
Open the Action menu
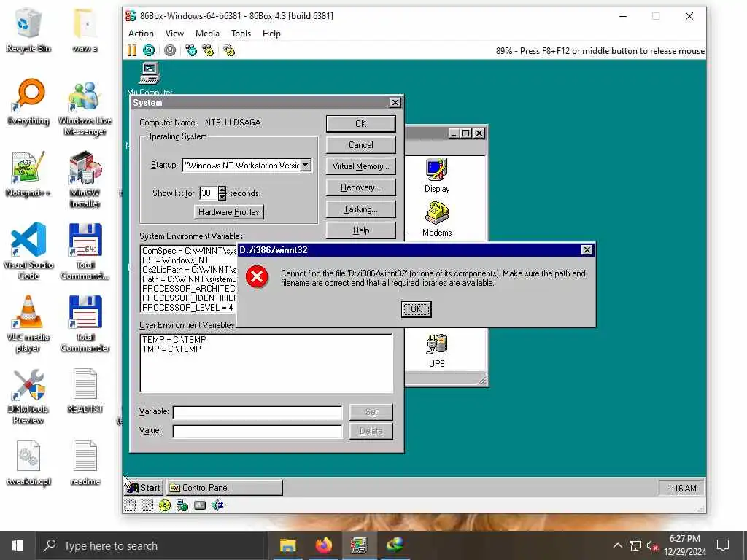(x=141, y=34)
